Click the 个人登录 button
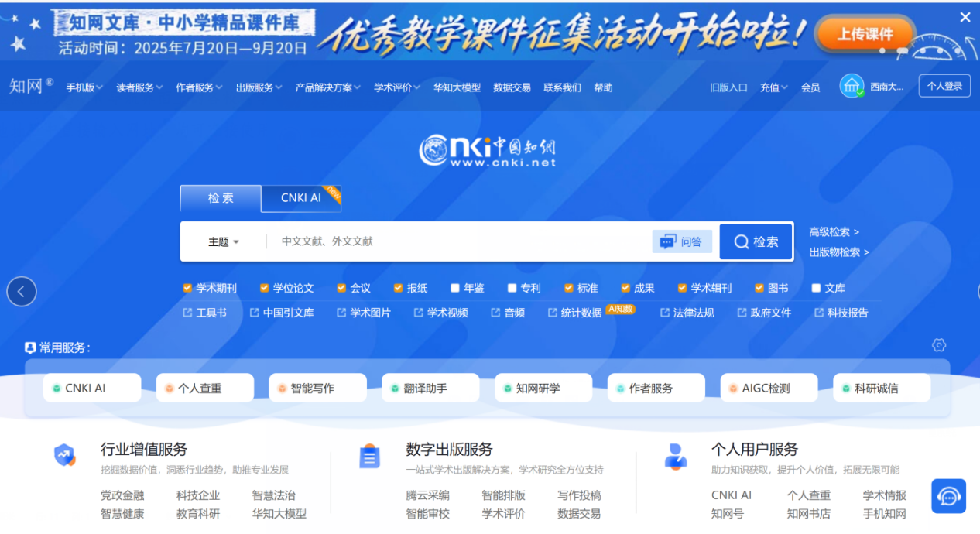980x534 pixels. tap(944, 86)
